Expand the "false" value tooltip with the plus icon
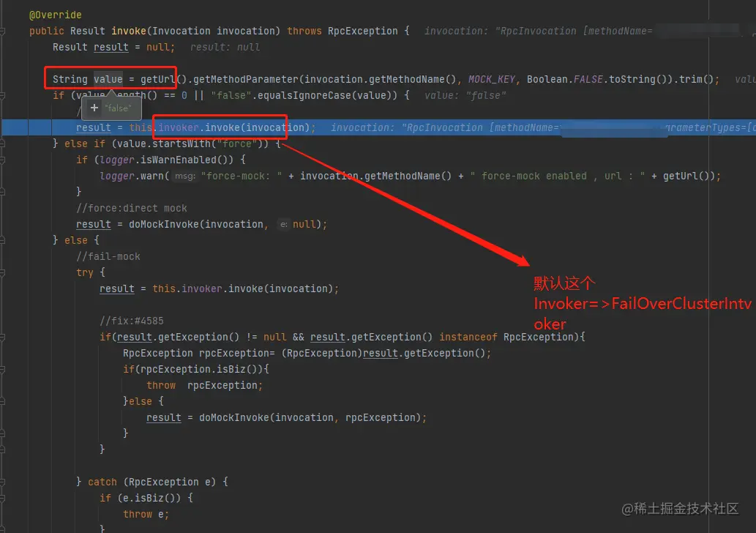The image size is (756, 533). [94, 108]
